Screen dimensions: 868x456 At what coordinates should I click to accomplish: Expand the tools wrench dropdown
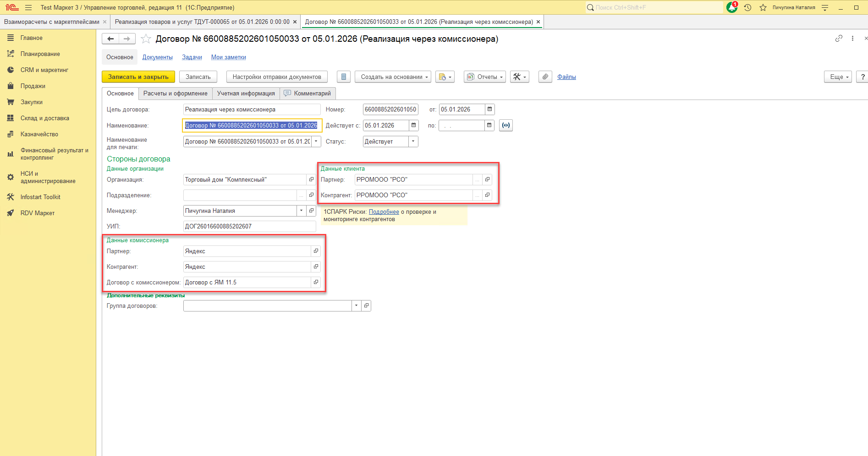click(520, 77)
